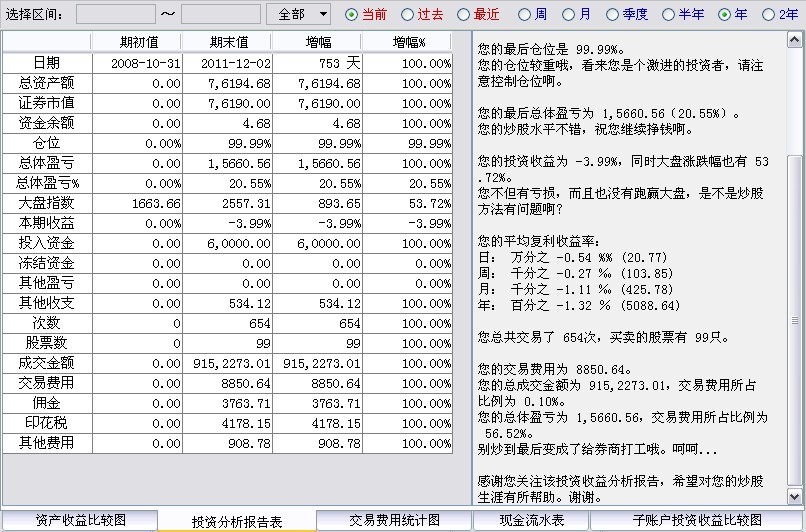The image size is (806, 532).
Task: Select the 成交金额 row label
Action: click(47, 363)
